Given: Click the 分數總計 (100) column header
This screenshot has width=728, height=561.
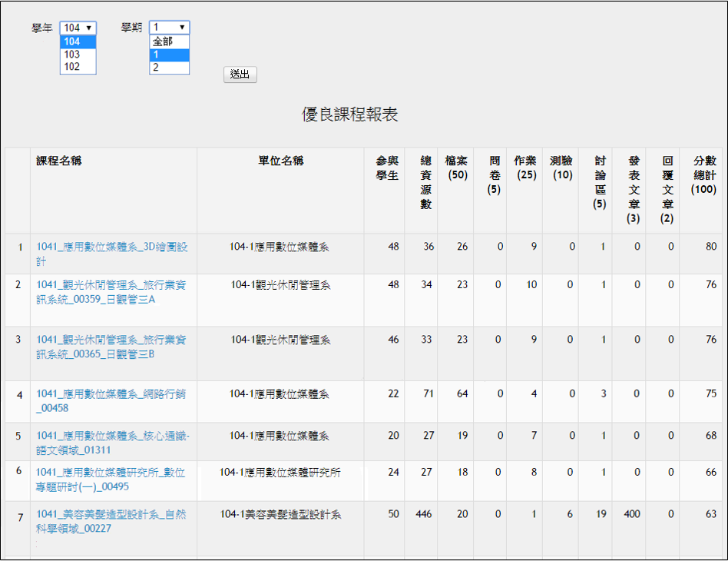Looking at the screenshot, I should coord(704,174).
